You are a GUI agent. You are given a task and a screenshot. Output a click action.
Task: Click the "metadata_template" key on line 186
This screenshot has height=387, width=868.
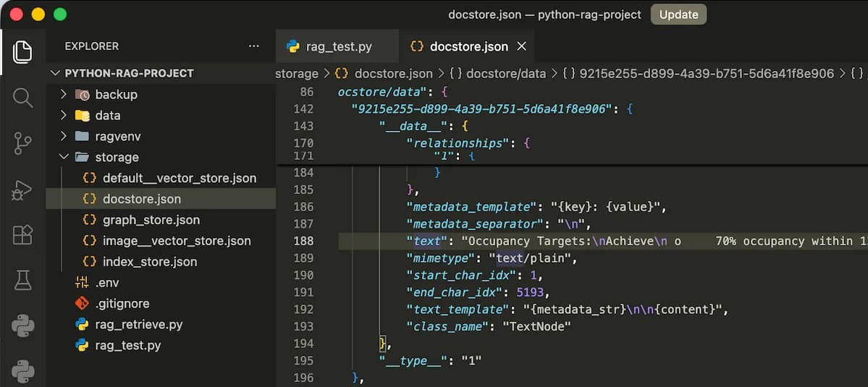pyautogui.click(x=471, y=208)
